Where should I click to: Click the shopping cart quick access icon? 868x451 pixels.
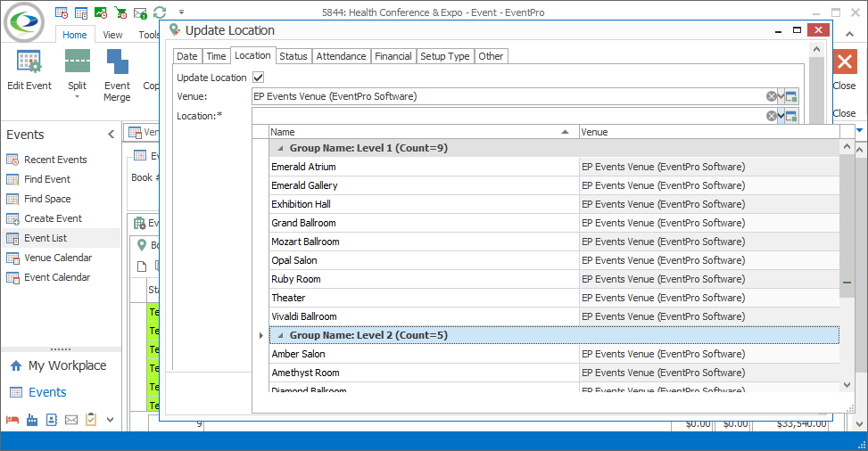[x=120, y=12]
